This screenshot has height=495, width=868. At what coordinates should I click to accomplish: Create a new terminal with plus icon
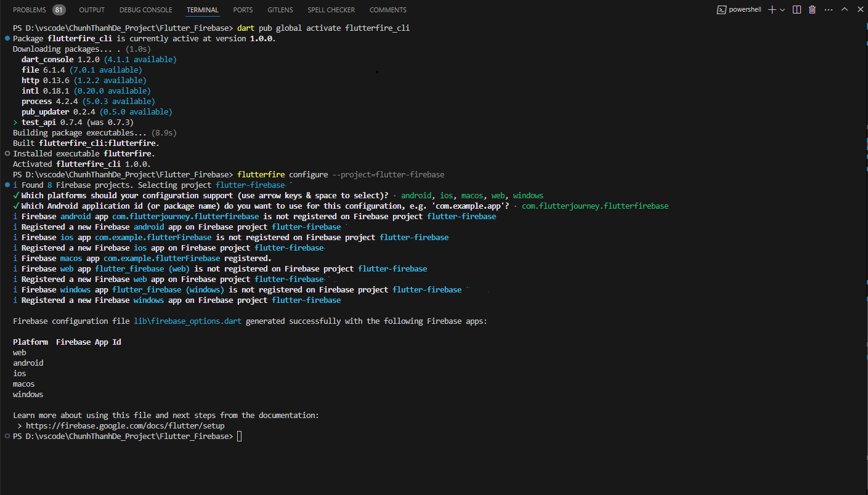(772, 10)
